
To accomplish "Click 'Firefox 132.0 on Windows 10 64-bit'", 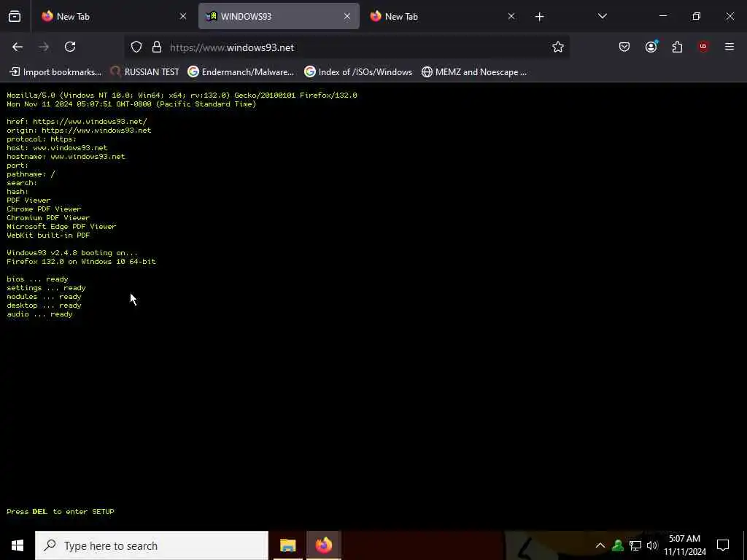I will tap(81, 262).
